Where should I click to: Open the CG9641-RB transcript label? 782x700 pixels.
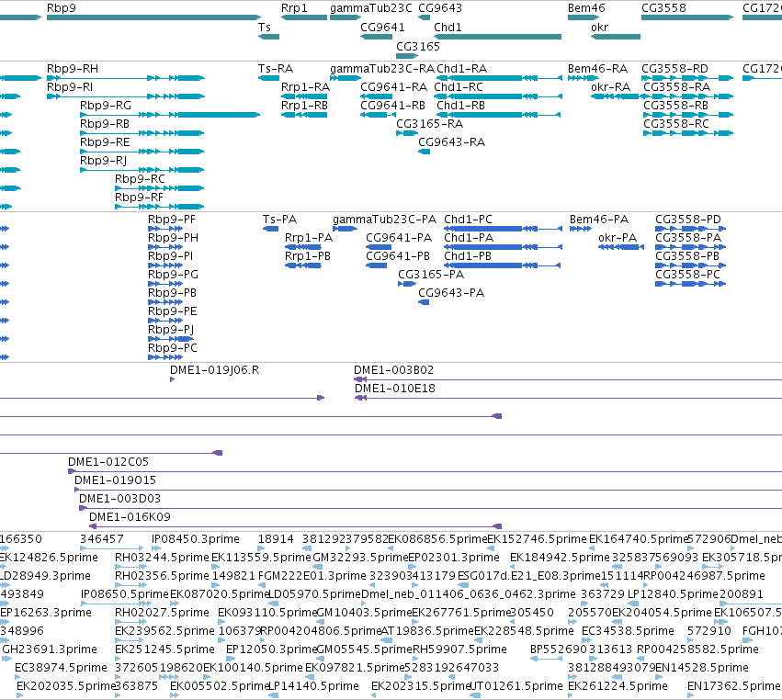[x=393, y=106]
